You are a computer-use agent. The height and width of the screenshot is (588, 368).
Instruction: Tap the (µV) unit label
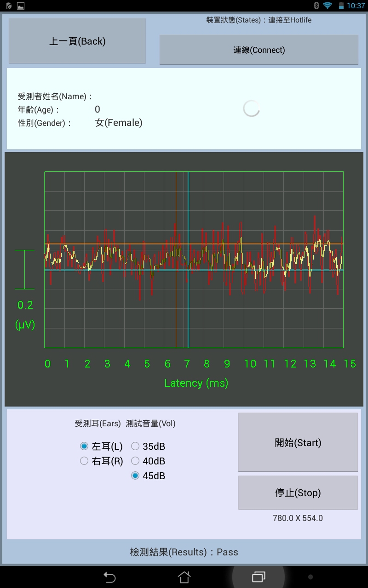pos(25,325)
